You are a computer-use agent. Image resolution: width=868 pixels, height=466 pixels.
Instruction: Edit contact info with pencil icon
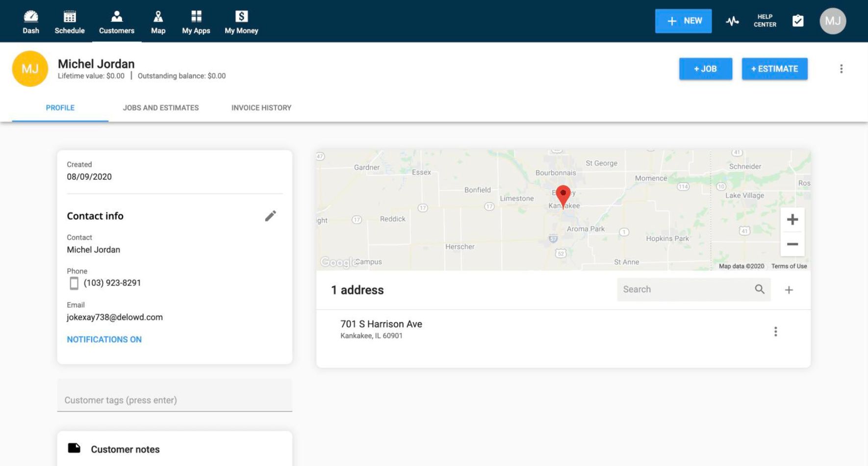pos(270,216)
